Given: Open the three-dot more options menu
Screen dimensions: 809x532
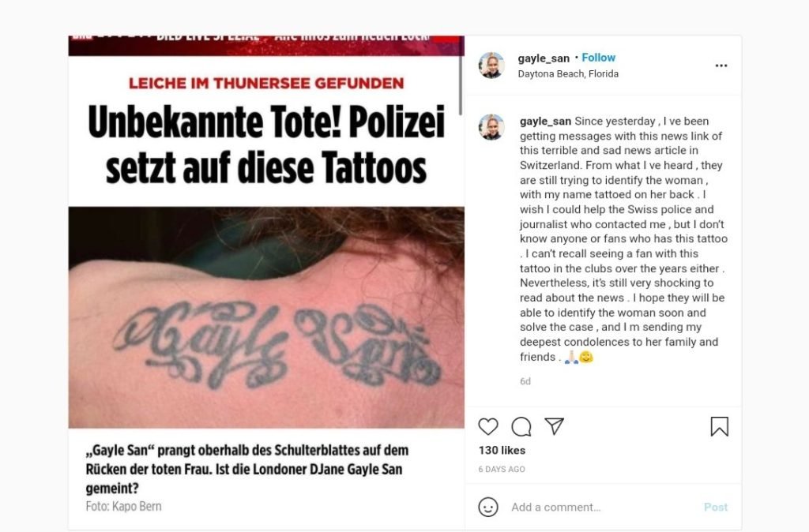Looking at the screenshot, I should pos(721,66).
